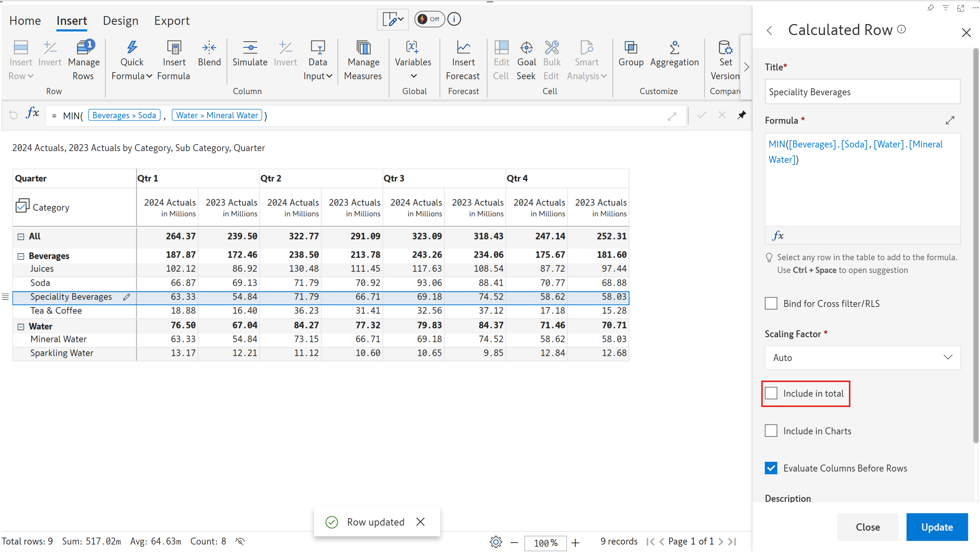The image size is (980, 554).
Task: Select the Simulate tool
Action: [250, 54]
